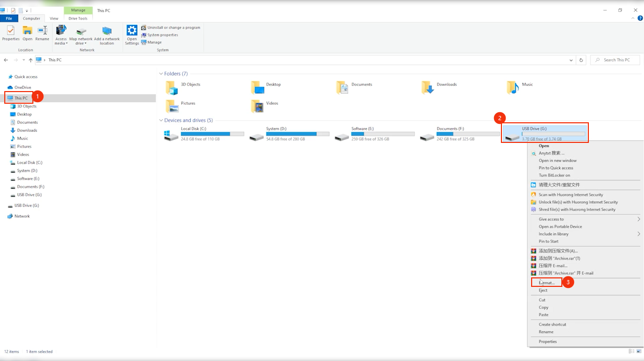Switch to large icons view
The image size is (644, 361).
pos(638,351)
